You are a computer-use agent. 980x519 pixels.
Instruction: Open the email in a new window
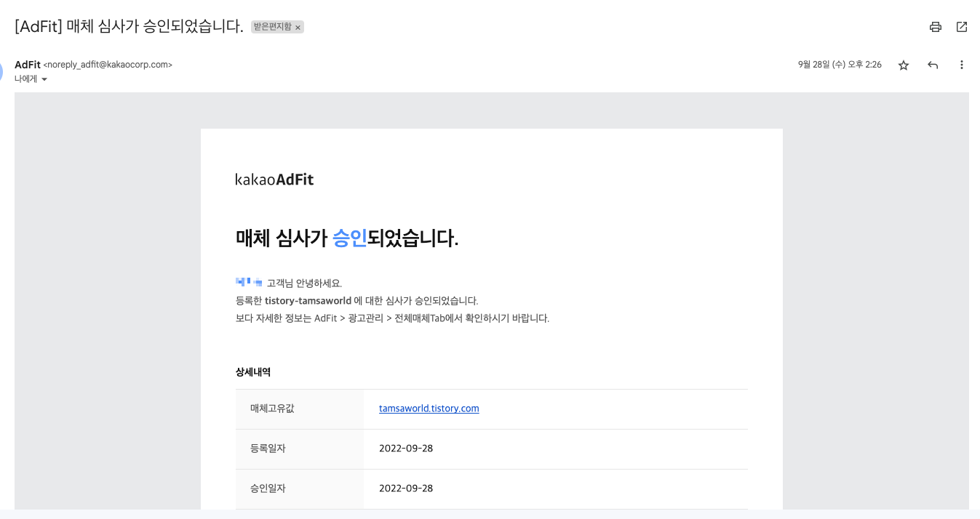click(962, 27)
